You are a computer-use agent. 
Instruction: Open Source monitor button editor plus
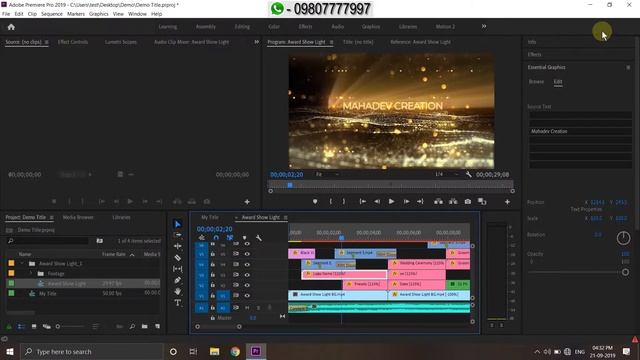[x=247, y=202]
